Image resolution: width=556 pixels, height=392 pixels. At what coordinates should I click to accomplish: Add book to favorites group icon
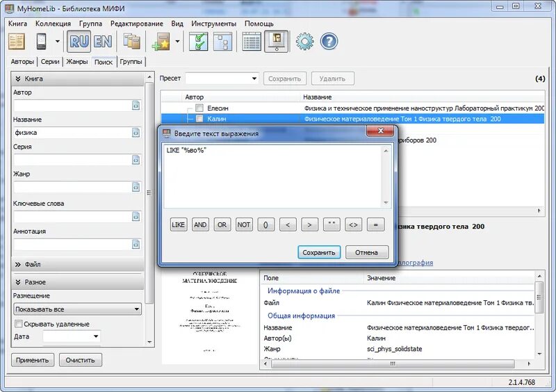[161, 42]
